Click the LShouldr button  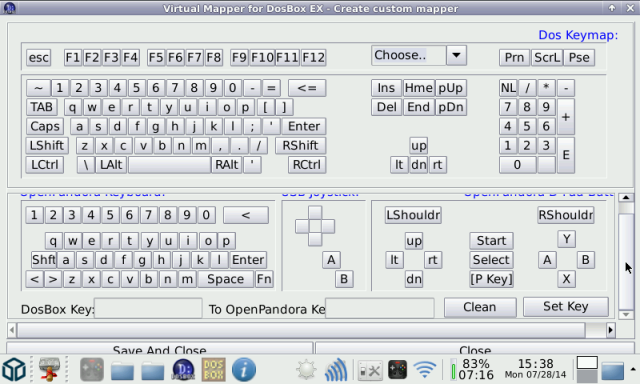[413, 215]
